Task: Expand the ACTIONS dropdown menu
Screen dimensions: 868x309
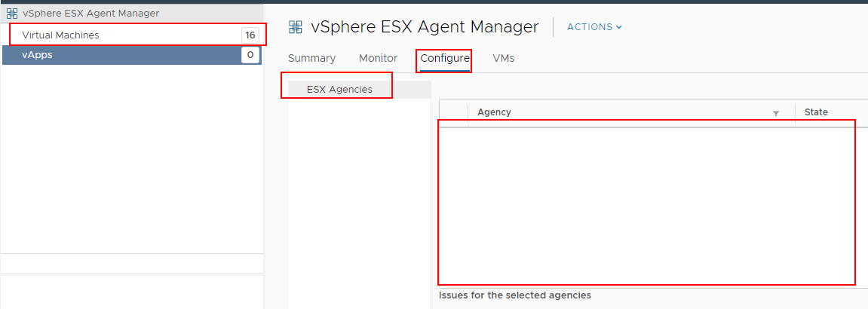Action: (x=594, y=27)
